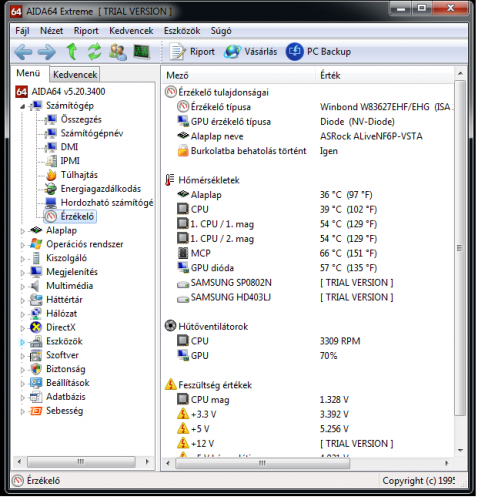Open the Nézet menu

tap(51, 31)
